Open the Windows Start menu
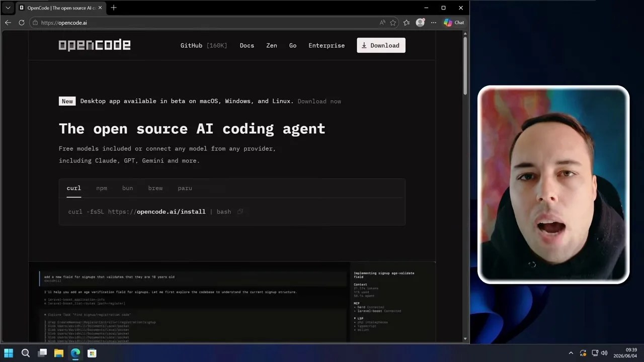 point(9,353)
